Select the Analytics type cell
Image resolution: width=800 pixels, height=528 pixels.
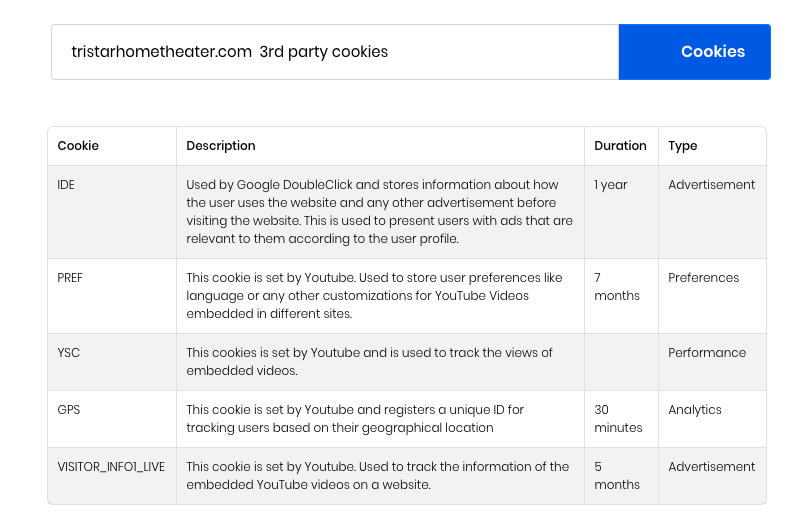click(712, 419)
